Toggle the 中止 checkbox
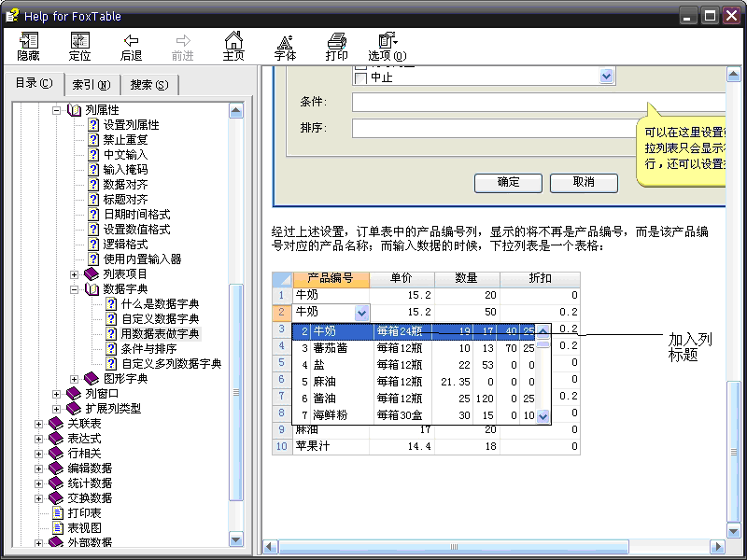 [359, 78]
